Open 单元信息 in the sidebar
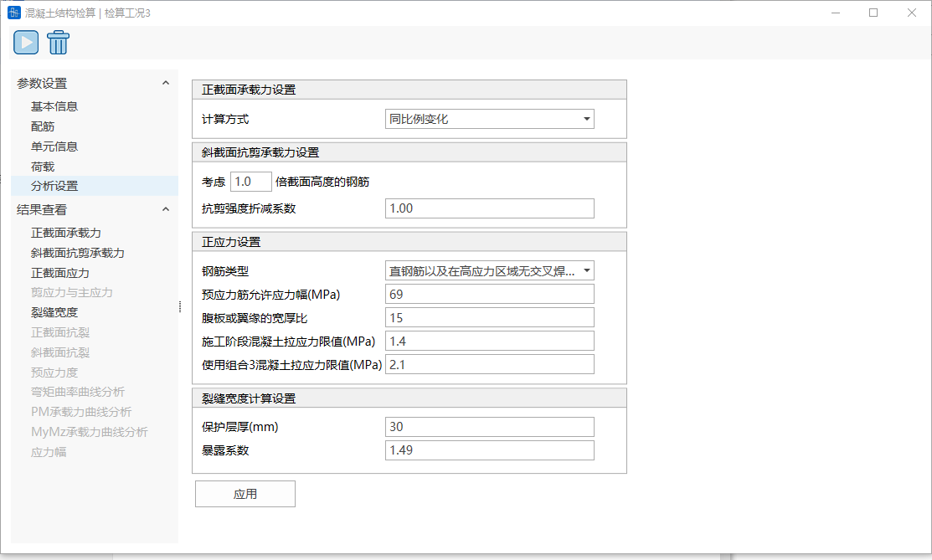Image resolution: width=932 pixels, height=560 pixels. click(54, 146)
